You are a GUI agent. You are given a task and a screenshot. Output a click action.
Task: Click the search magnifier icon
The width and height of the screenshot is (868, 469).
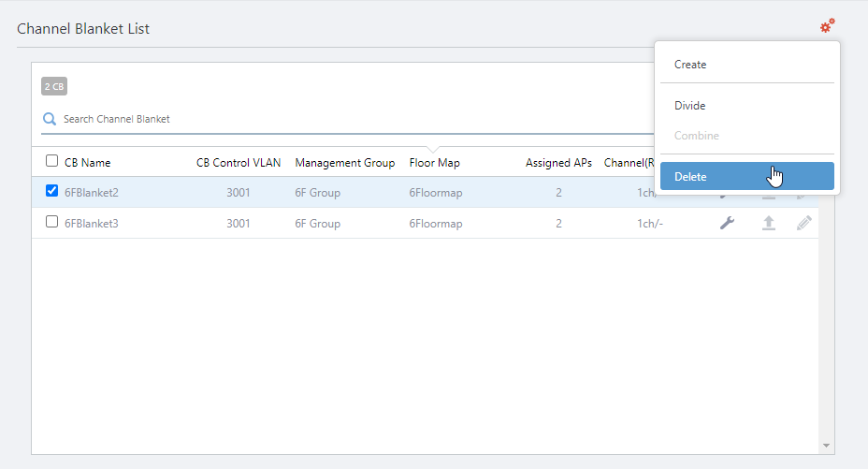click(x=50, y=119)
